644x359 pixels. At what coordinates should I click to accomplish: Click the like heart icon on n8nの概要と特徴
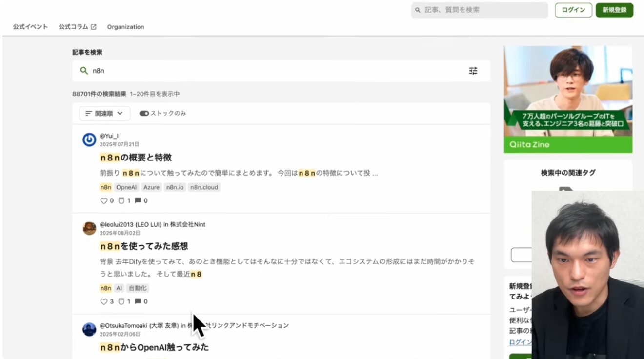(x=103, y=200)
